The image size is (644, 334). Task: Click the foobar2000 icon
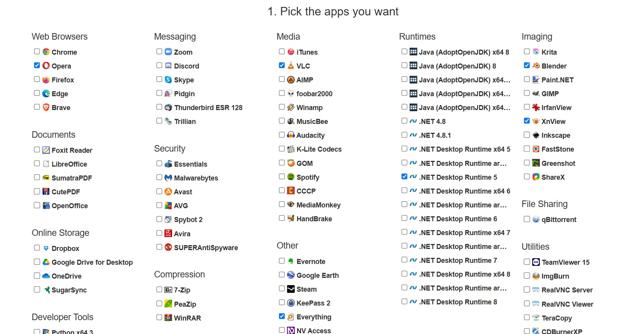291,94
